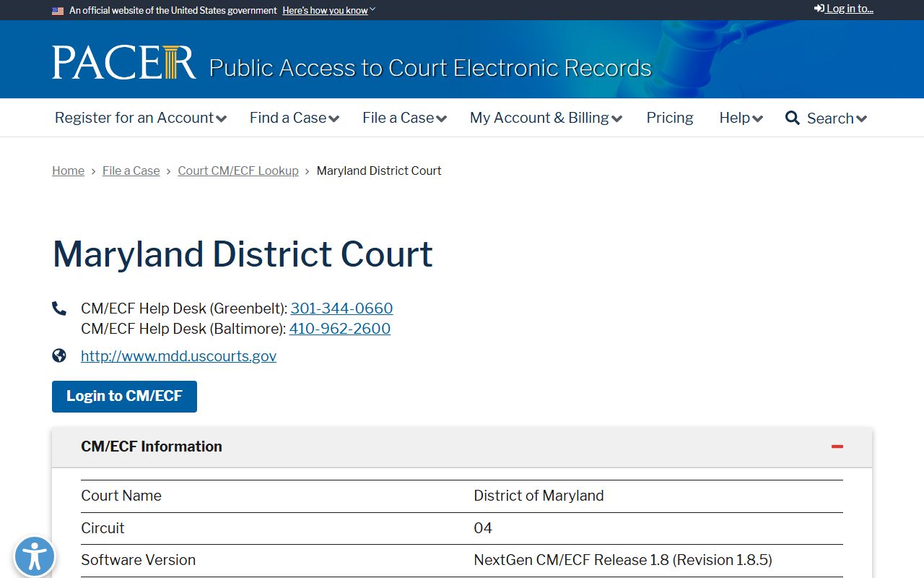Viewport: 924px width, 578px height.
Task: Click the CM/ECF Information header
Action: pyautogui.click(x=462, y=447)
